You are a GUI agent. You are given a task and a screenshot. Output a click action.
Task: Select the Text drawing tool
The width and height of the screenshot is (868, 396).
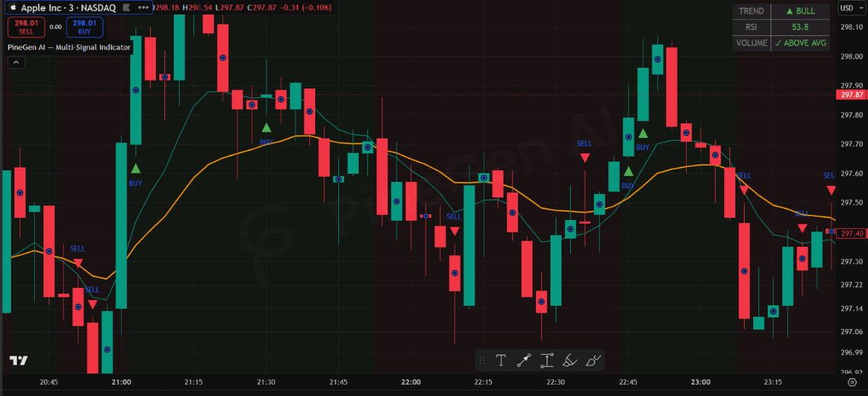tap(500, 361)
